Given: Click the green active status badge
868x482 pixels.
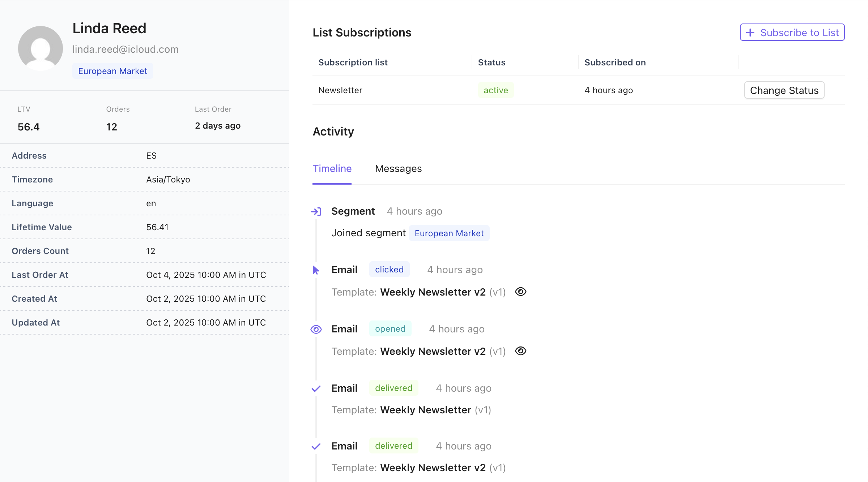Looking at the screenshot, I should pyautogui.click(x=496, y=90).
